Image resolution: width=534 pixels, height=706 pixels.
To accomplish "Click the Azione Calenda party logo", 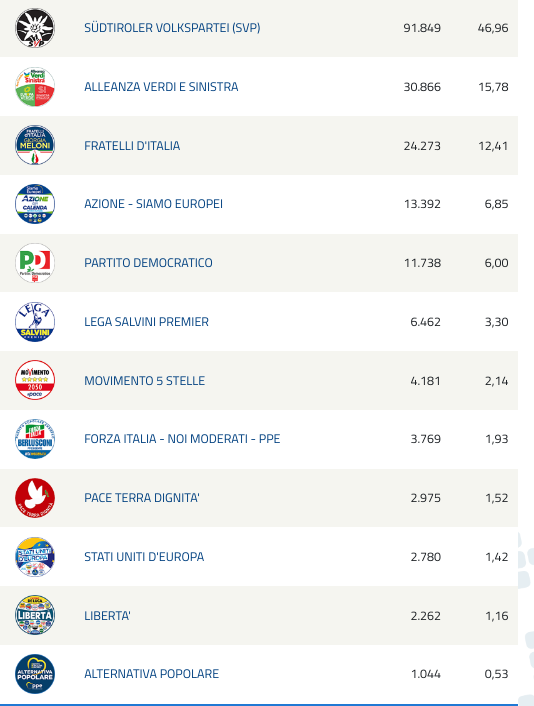I will (35, 204).
